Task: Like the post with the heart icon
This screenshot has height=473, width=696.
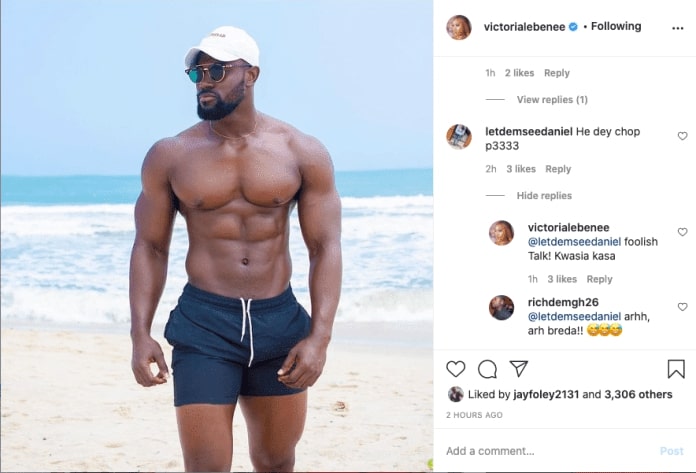Action: pyautogui.click(x=455, y=369)
